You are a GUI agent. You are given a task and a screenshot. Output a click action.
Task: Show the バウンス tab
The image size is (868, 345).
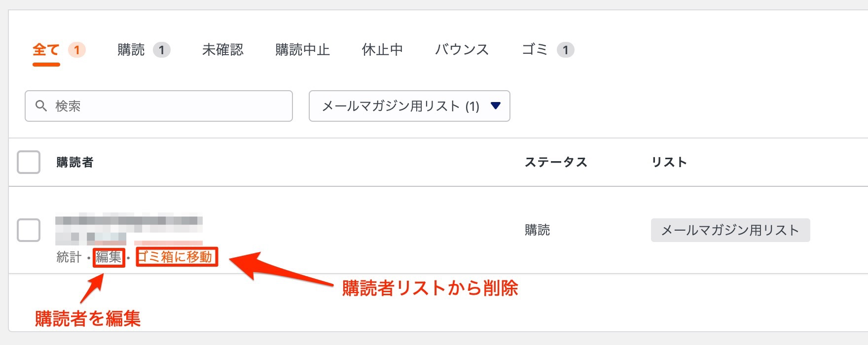coord(462,50)
